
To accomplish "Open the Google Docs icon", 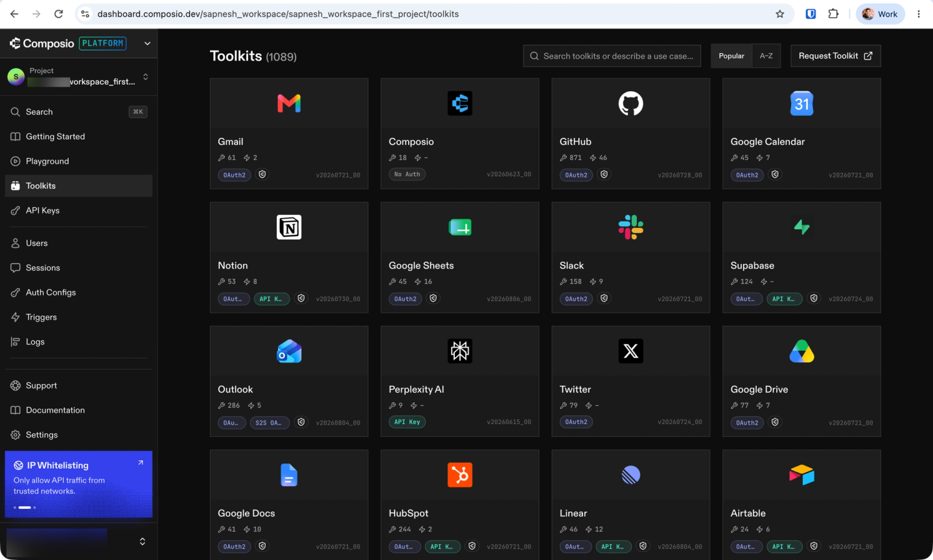I will tap(289, 475).
